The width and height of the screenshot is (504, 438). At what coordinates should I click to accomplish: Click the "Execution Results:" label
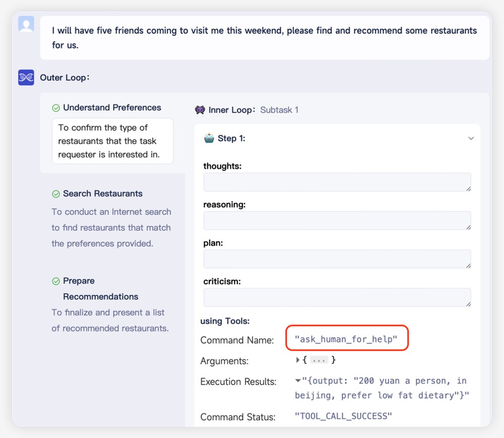238,382
